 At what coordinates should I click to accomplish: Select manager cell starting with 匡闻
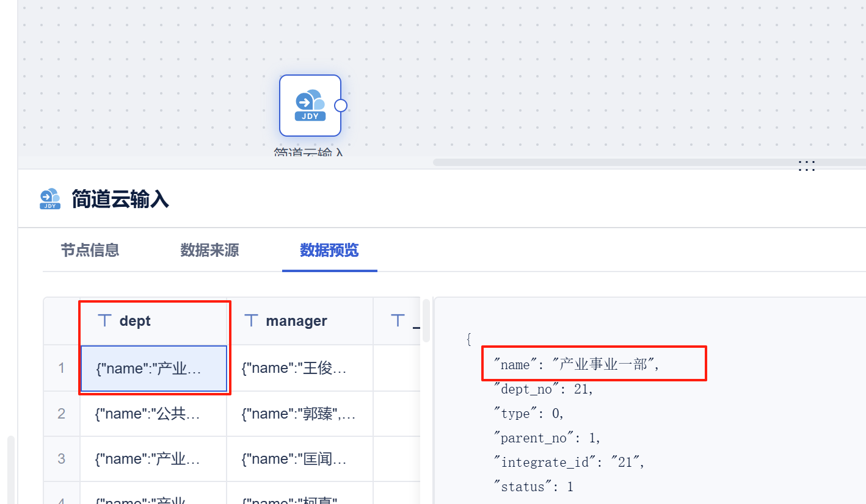coord(300,459)
